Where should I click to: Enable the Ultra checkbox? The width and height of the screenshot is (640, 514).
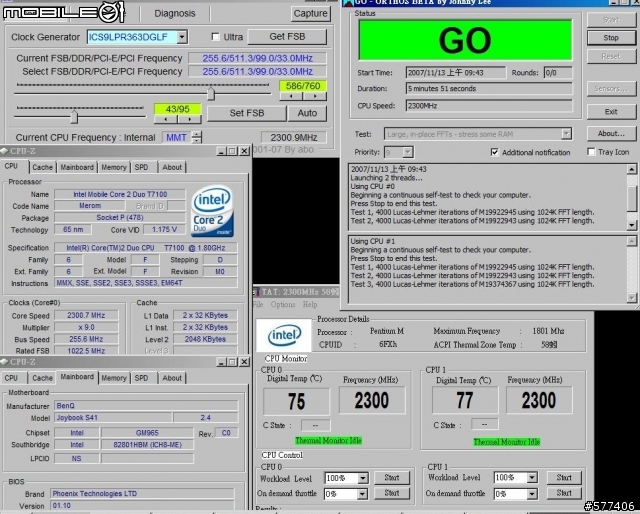216,37
